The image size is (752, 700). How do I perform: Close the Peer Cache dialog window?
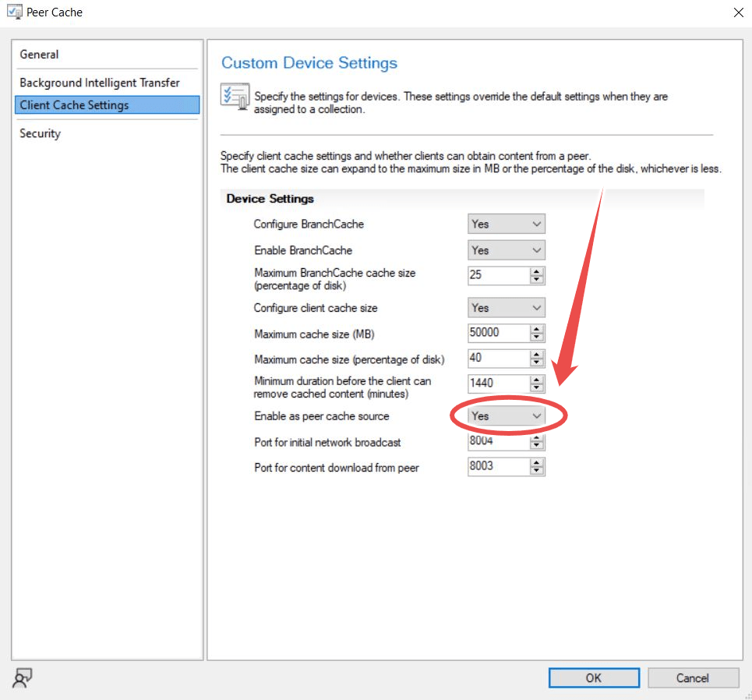[x=738, y=12]
